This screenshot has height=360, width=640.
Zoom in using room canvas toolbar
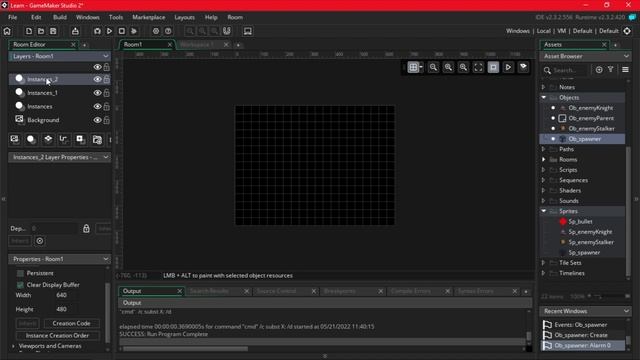click(x=463, y=67)
